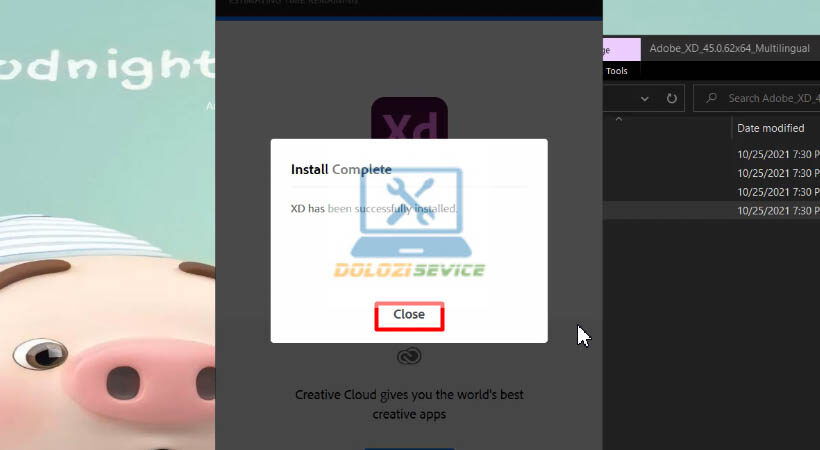Screen dimensions: 820x450
Task: Refresh the File Explorer folder view
Action: [x=672, y=98]
